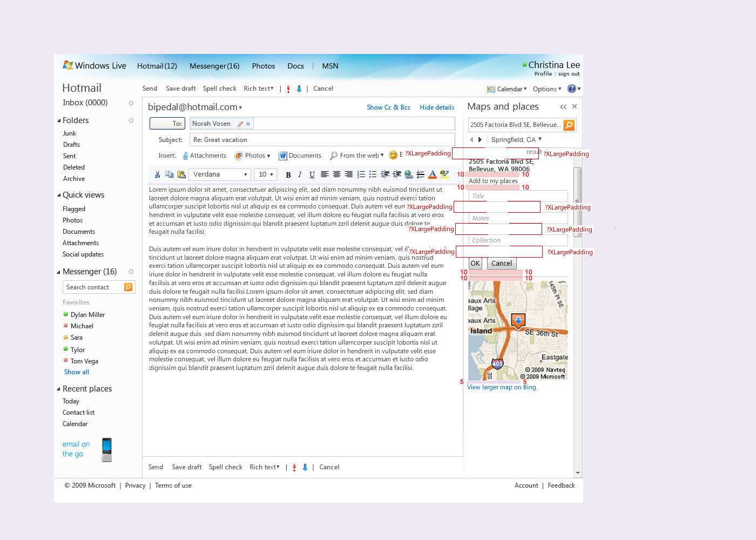756x540 pixels.
Task: Search the map address with orange magnifier
Action: [569, 125]
